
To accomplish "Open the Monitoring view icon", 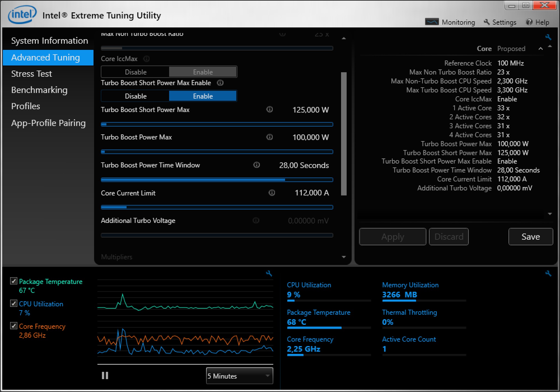I will click(432, 22).
